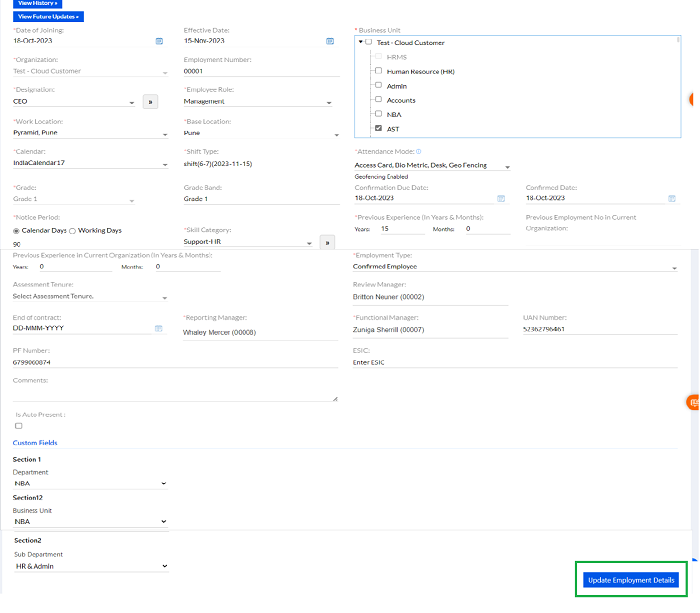Open the Department custom field dropdown
Viewport: 700px width, 613px height.
(x=91, y=484)
